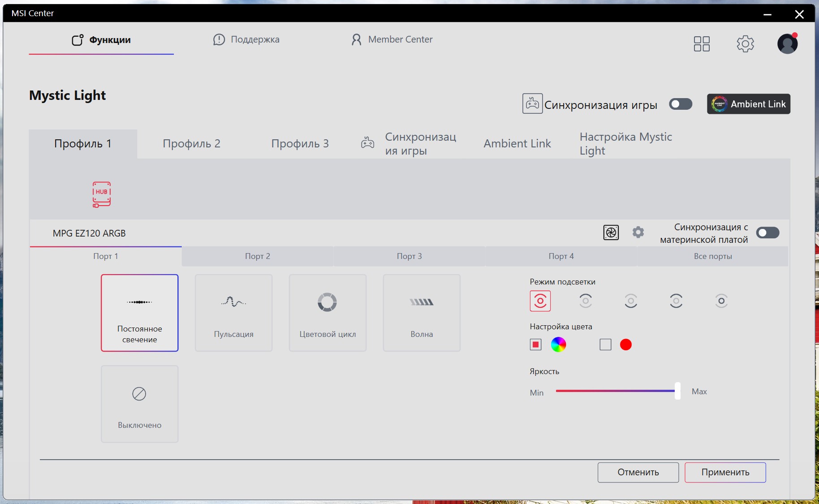819x504 pixels.
Task: Open MSI Center settings gear
Action: click(745, 44)
